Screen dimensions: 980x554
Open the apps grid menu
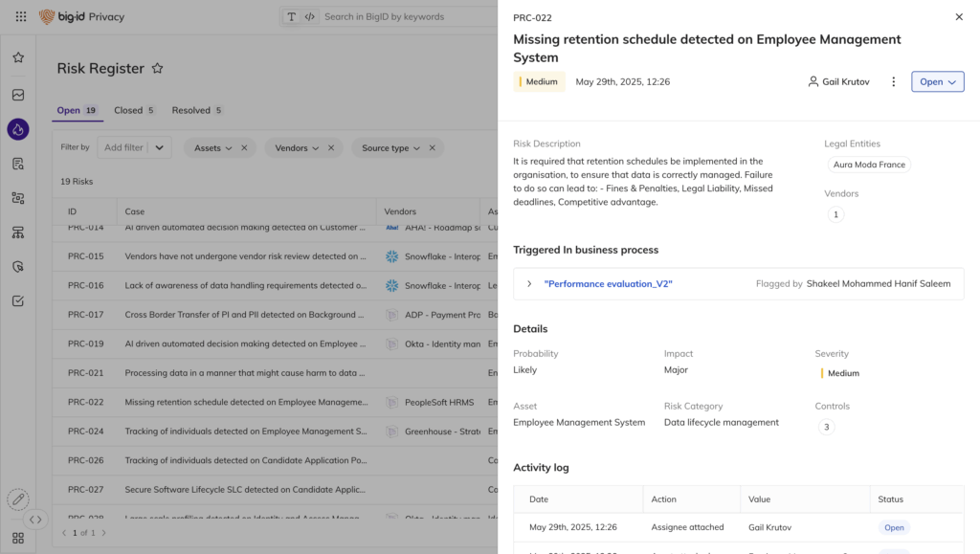[21, 16]
